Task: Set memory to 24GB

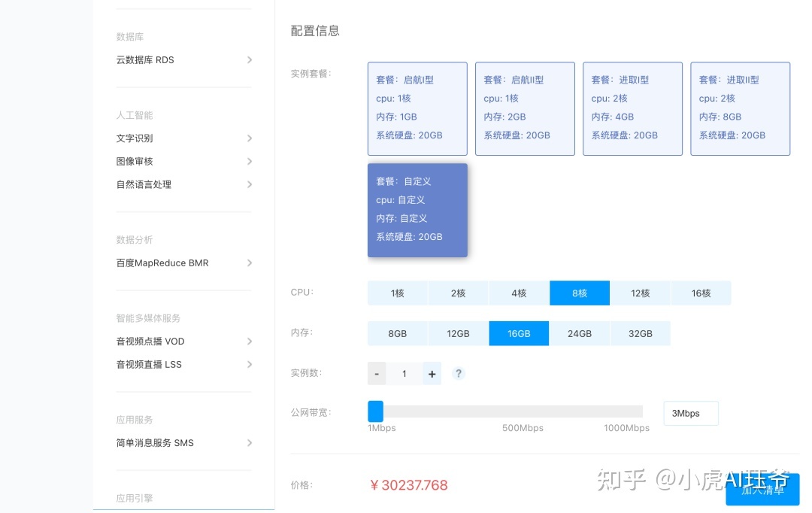Action: click(580, 334)
